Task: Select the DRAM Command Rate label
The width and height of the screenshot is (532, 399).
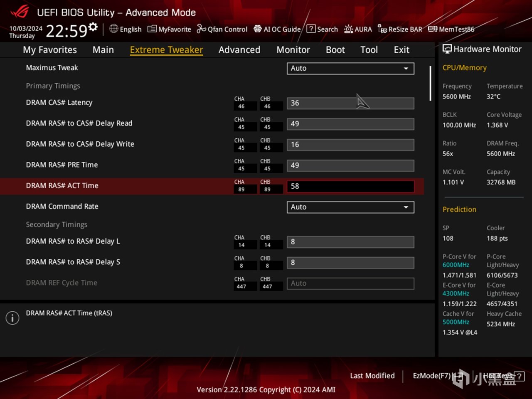Action: tap(62, 207)
